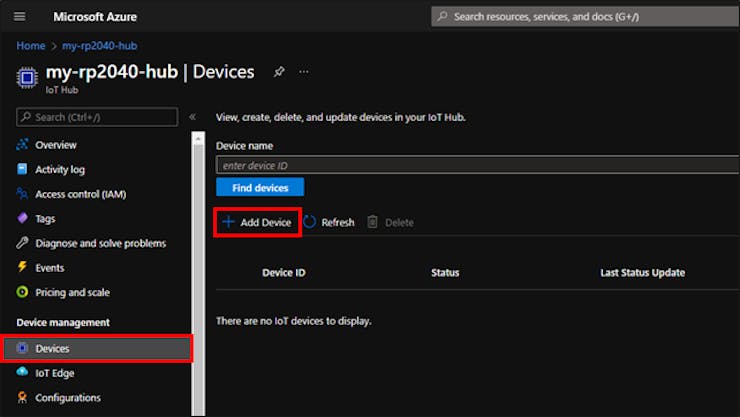Select Access control (IAM) icon
This screenshot has height=417, width=740.
click(23, 194)
